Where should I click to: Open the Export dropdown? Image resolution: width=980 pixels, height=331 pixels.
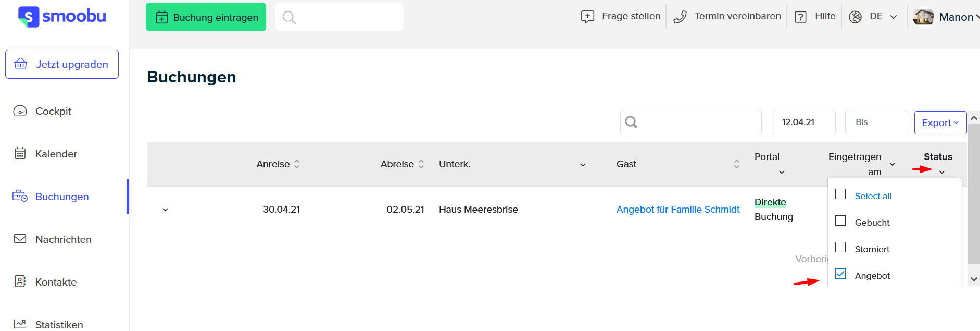coord(940,122)
